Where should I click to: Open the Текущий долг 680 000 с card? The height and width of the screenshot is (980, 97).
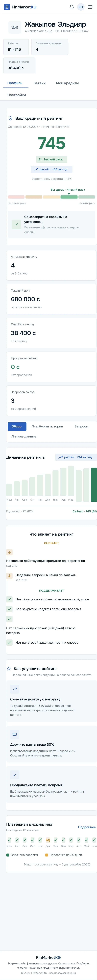[51, 299]
